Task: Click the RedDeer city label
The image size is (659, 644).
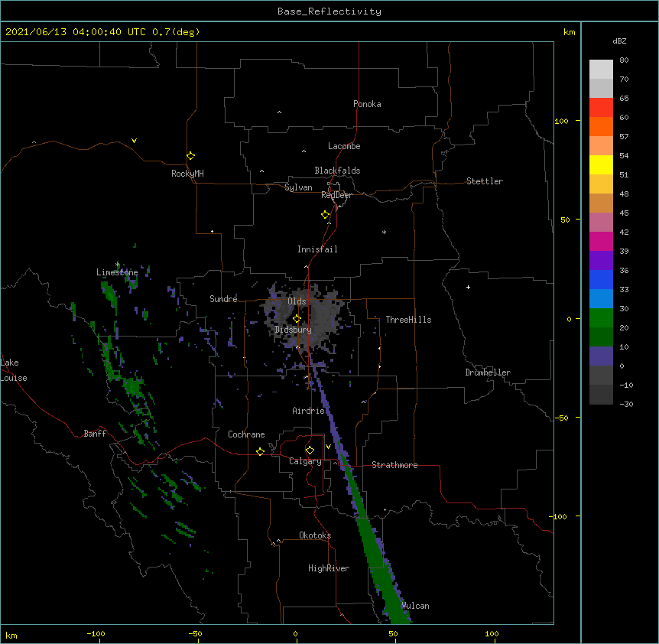Action: [x=336, y=195]
